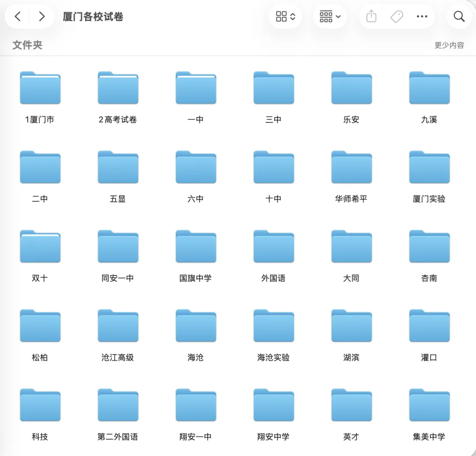This screenshot has width=476, height=456.
Task: Select the 同安一中 folder icon
Action: [x=118, y=247]
